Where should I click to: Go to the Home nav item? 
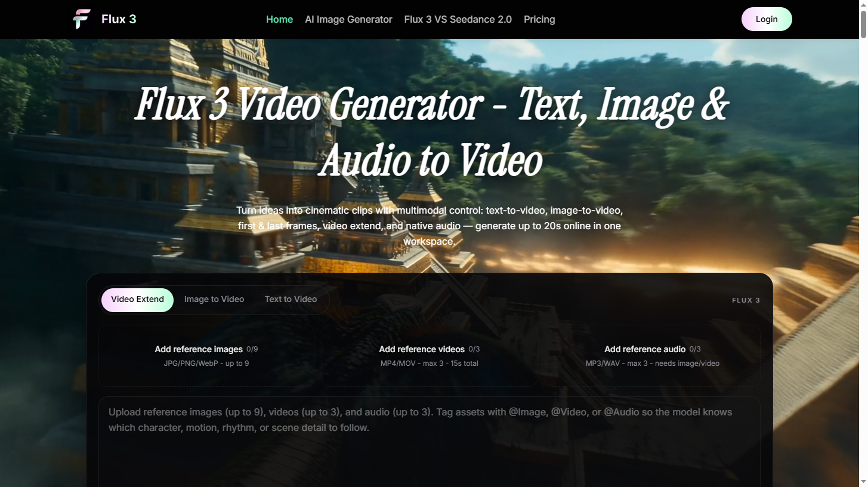(x=279, y=19)
